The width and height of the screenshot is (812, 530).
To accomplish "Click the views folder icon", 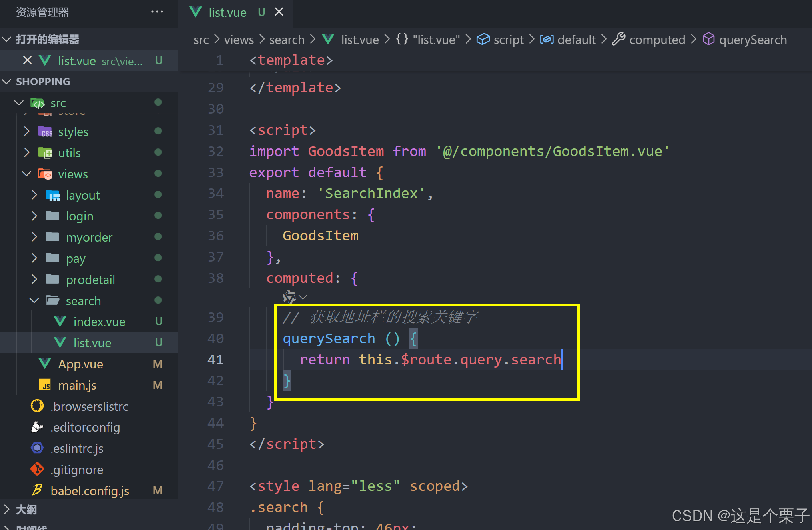I will pyautogui.click(x=45, y=174).
